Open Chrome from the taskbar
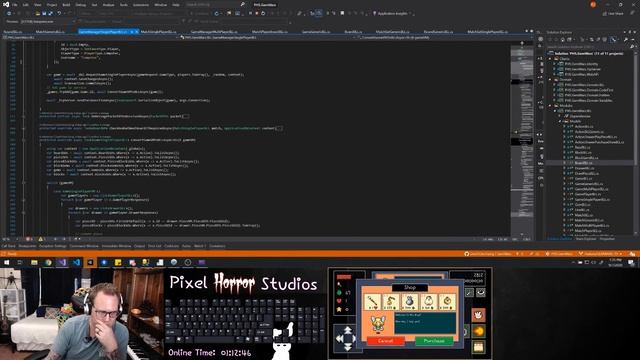Screen dimensions: 640x360 (x=48, y=262)
